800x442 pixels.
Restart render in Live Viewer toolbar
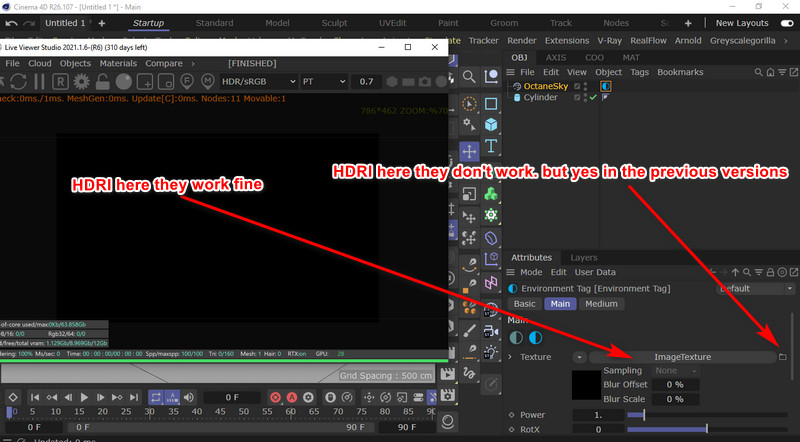coord(18,81)
